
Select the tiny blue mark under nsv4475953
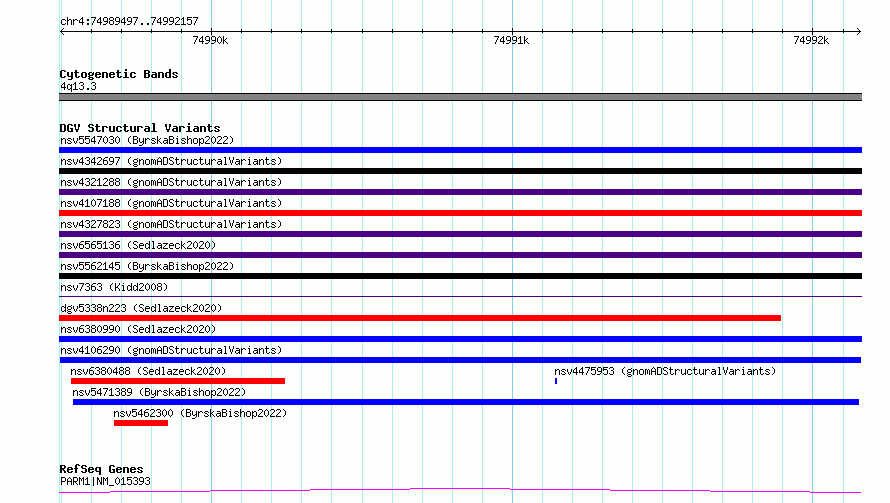(556, 381)
